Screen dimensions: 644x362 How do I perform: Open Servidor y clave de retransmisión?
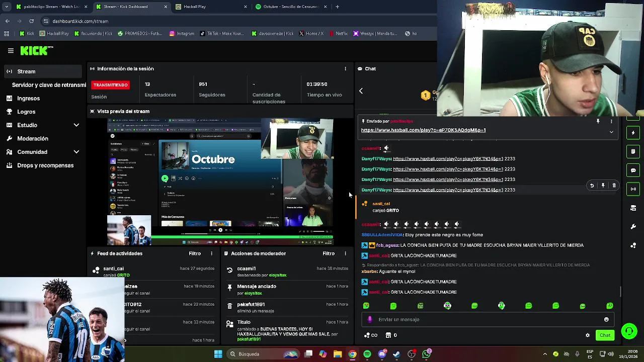pyautogui.click(x=49, y=85)
